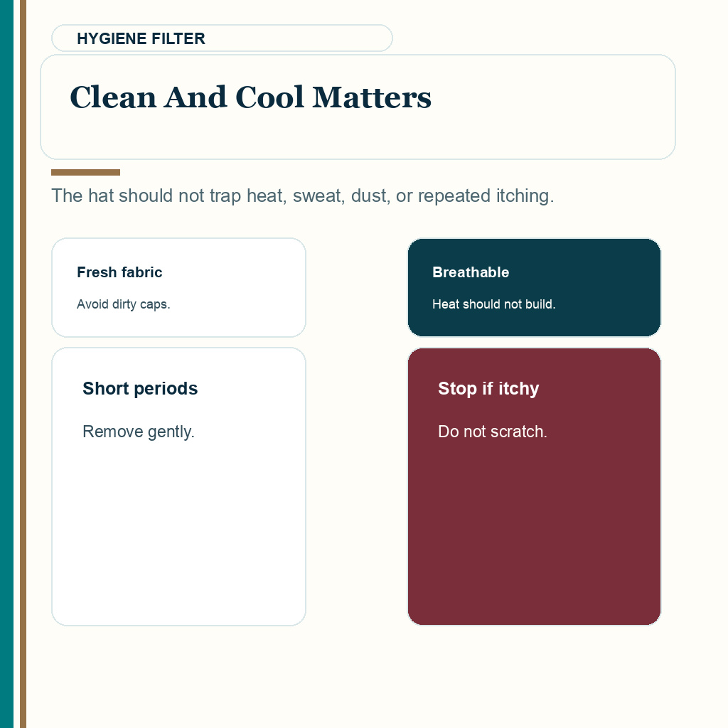Click the Heat should not build text
Viewport: 728px width, 728px height.
(493, 304)
